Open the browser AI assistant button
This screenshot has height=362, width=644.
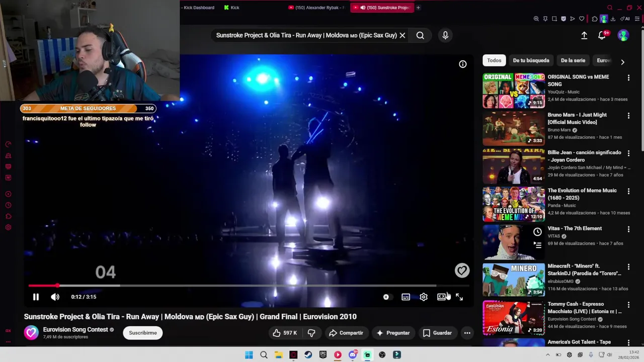[625, 19]
